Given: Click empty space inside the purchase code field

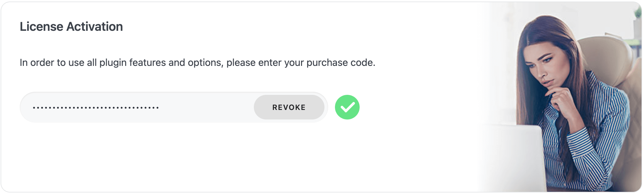Looking at the screenshot, I should (x=207, y=107).
